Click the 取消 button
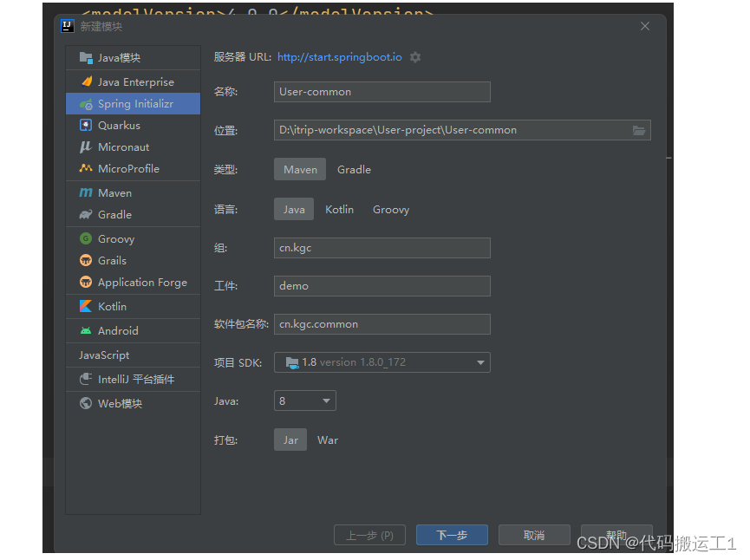Screen dimensions: 750x560 click(x=534, y=535)
